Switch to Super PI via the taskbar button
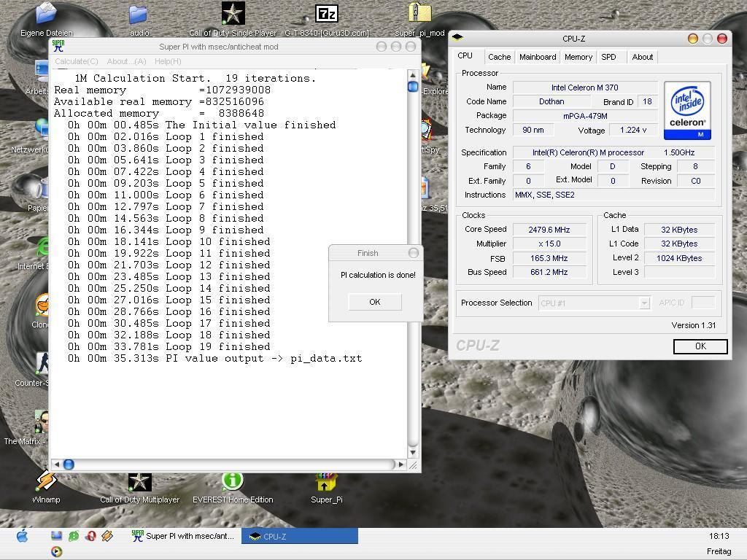This screenshot has width=747, height=560. pyautogui.click(x=183, y=536)
